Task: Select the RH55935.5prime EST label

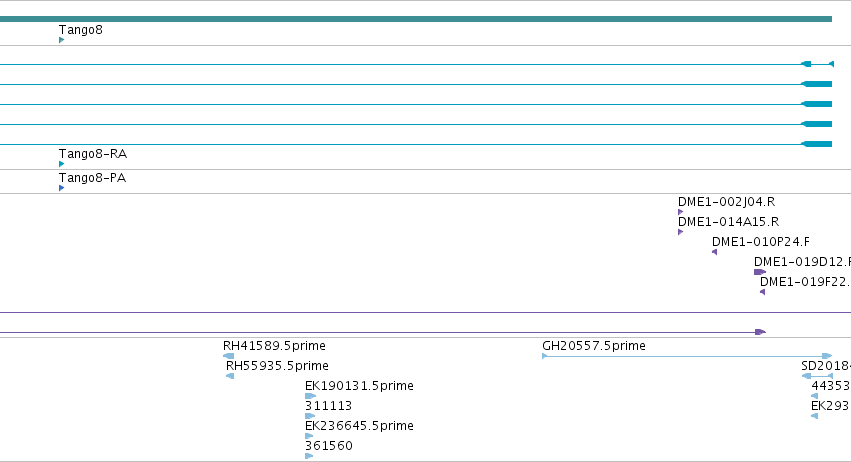Action: [277, 365]
